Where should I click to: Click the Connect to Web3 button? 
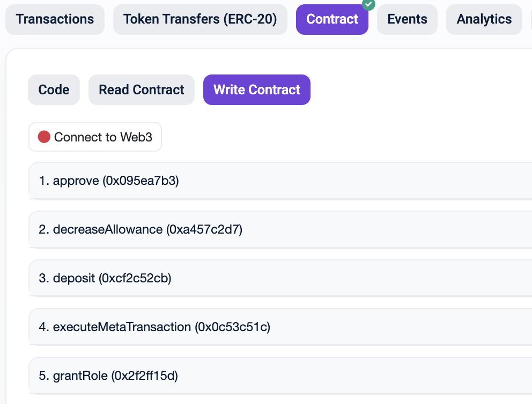[95, 137]
